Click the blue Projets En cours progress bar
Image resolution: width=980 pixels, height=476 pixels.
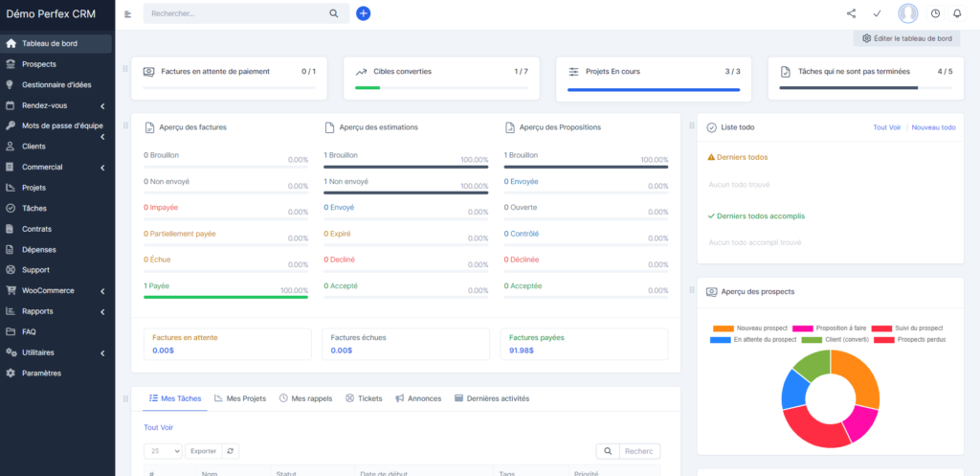point(654,90)
